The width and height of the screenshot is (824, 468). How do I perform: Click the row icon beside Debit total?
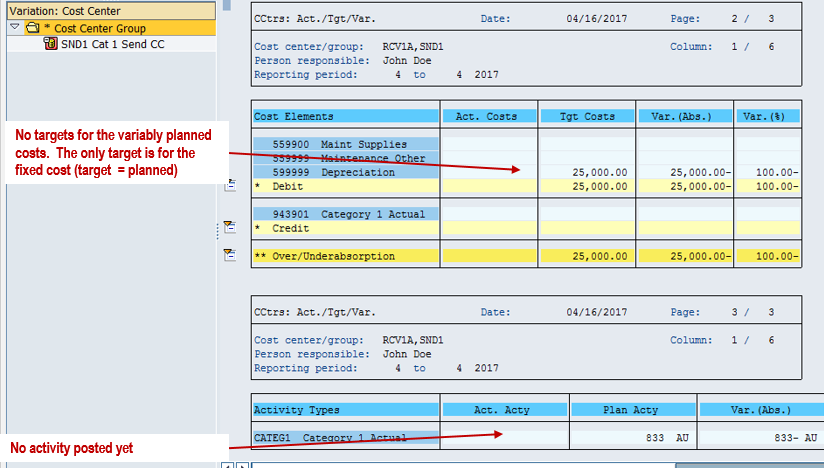coord(229,185)
